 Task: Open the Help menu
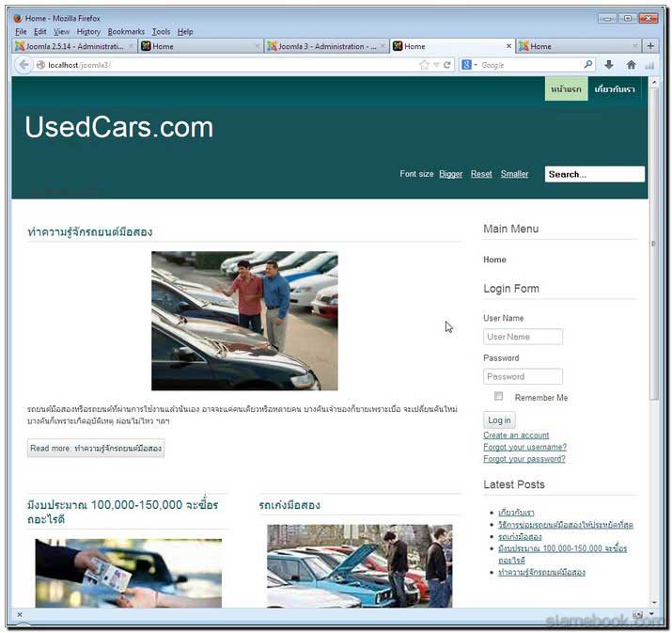coord(185,31)
